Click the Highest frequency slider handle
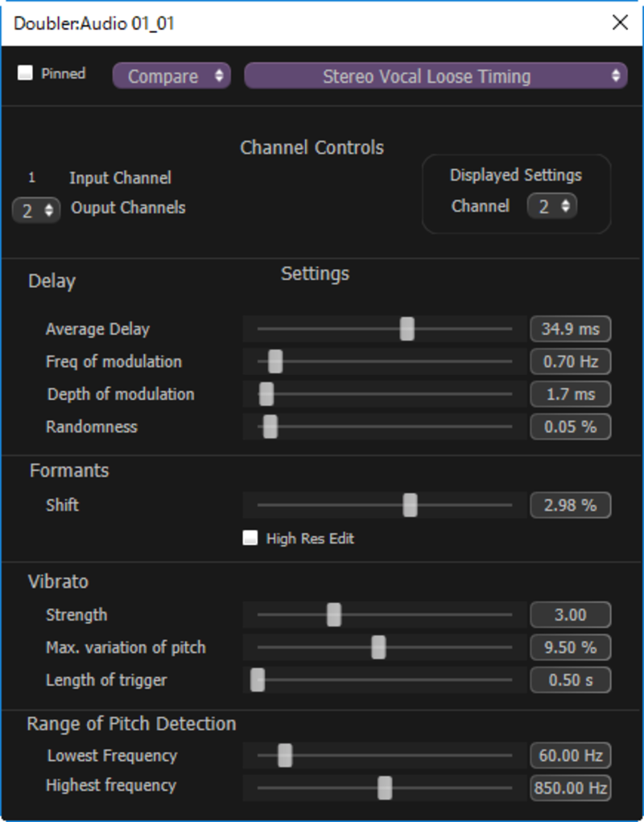Image resolution: width=644 pixels, height=822 pixels. tap(385, 788)
